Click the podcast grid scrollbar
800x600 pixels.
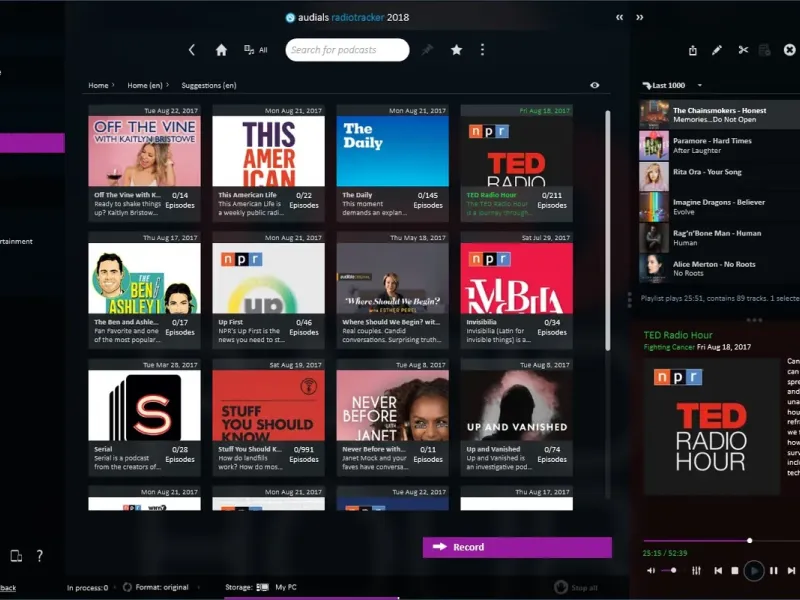(608, 231)
